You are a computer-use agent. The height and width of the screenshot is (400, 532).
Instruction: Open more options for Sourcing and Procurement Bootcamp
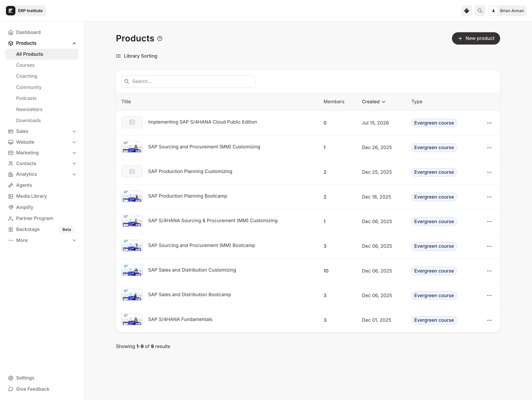[x=489, y=246]
